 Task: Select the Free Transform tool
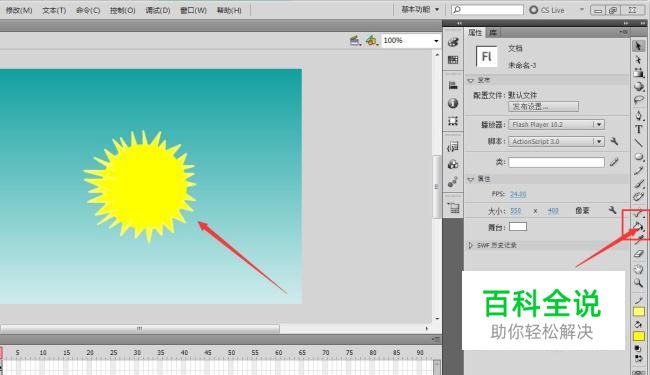638,73
